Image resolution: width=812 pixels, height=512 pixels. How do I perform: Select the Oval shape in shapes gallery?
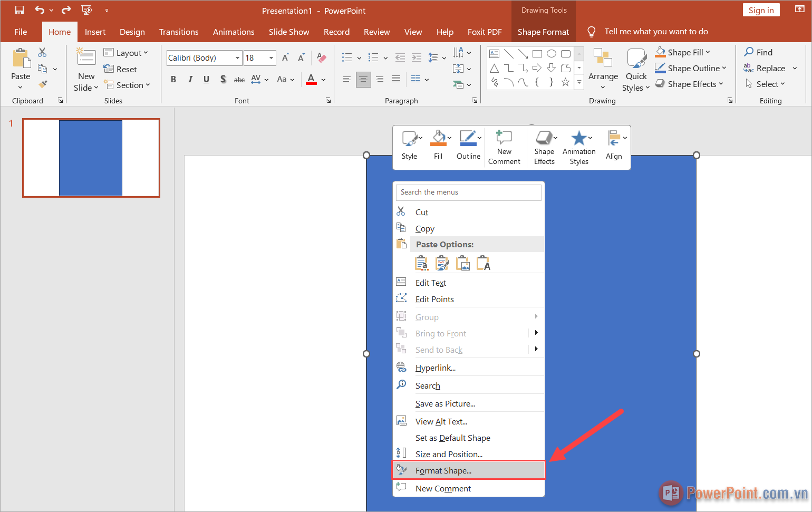552,54
